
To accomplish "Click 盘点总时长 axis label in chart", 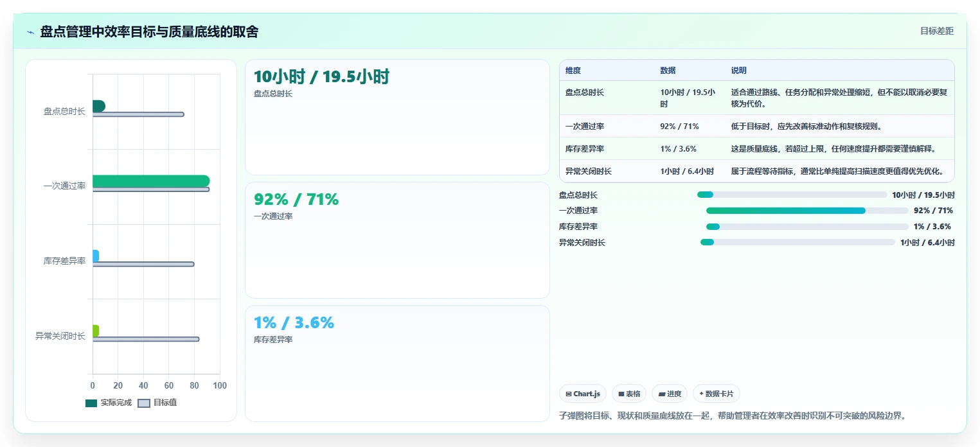I will click(64, 111).
